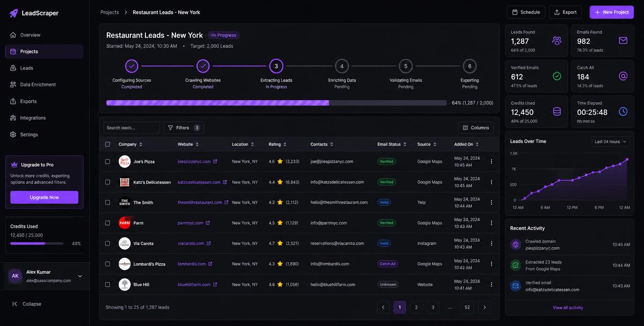Check the Via Carota row checkbox

click(107, 243)
